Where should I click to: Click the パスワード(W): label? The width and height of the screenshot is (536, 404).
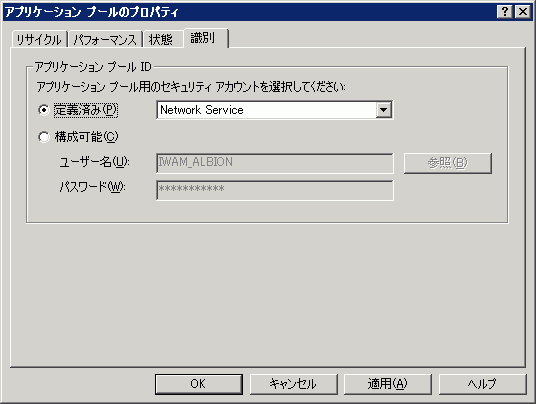[x=93, y=187]
